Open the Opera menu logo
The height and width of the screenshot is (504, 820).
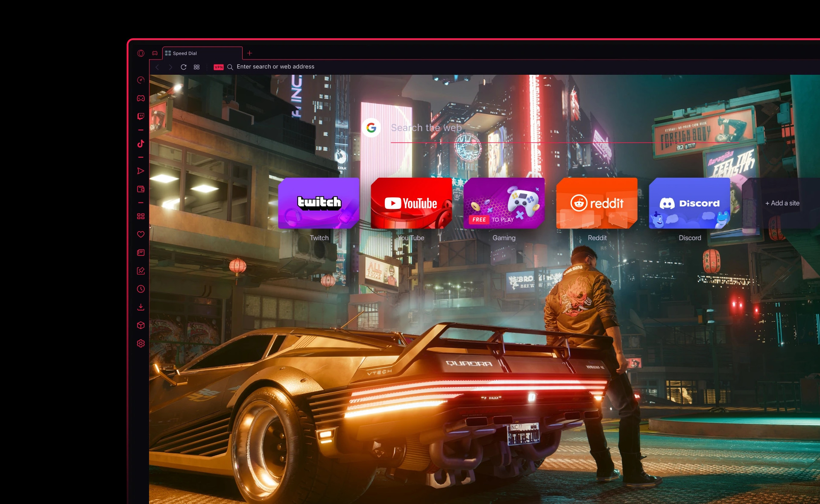141,53
